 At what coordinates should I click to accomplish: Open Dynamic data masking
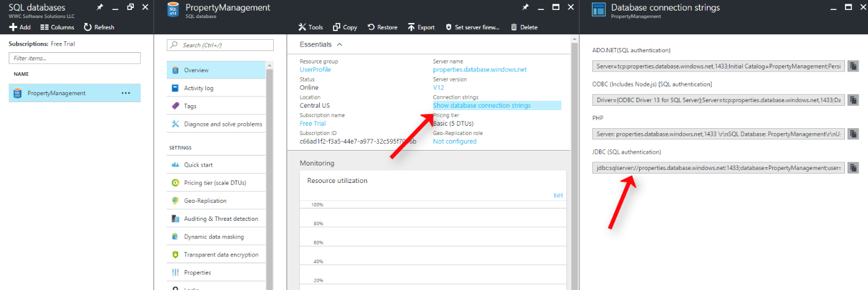click(216, 237)
